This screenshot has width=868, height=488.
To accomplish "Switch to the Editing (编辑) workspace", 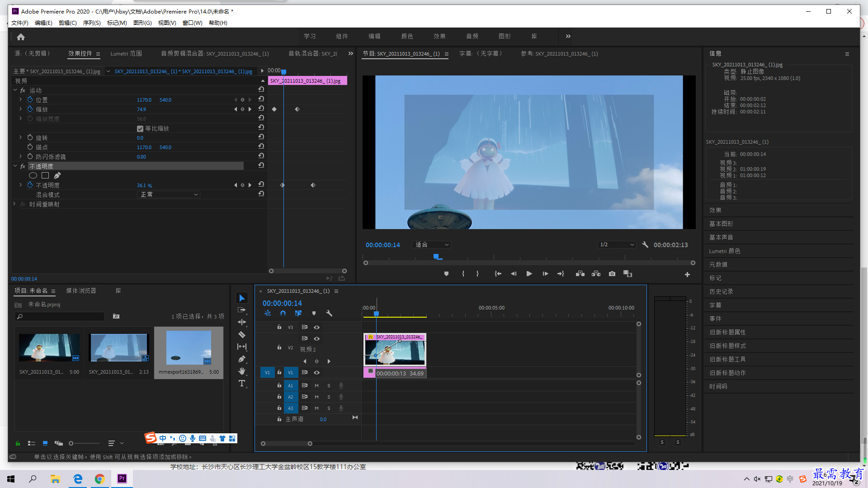I will coord(374,36).
